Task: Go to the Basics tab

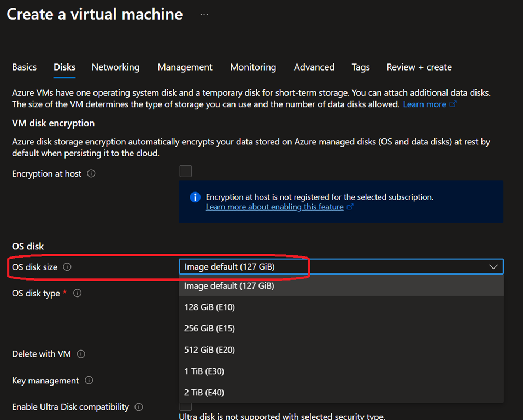Action: click(x=25, y=67)
